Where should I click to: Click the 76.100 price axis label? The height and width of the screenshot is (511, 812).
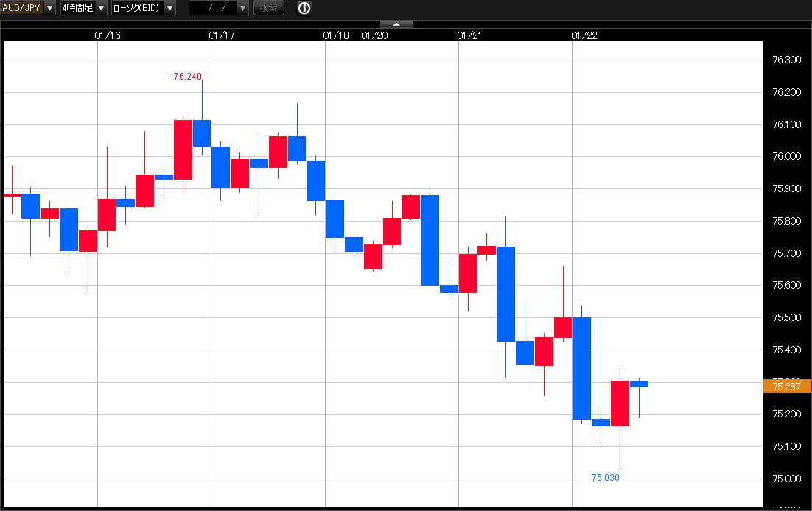pyautogui.click(x=787, y=124)
